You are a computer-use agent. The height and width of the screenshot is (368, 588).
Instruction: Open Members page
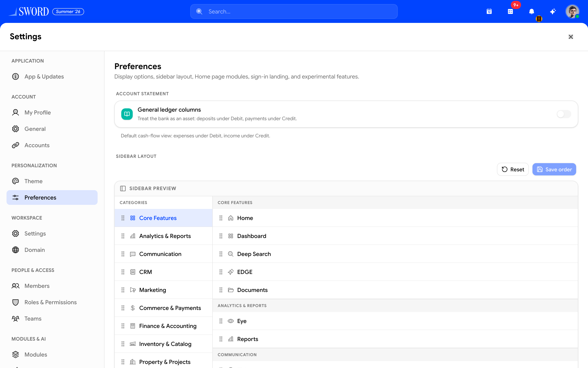tap(52, 286)
